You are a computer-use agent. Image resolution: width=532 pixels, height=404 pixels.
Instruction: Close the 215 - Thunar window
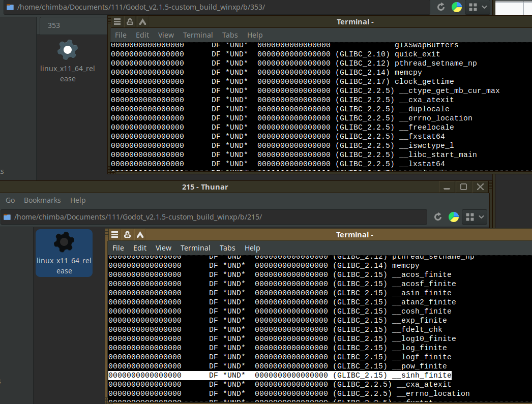[480, 187]
